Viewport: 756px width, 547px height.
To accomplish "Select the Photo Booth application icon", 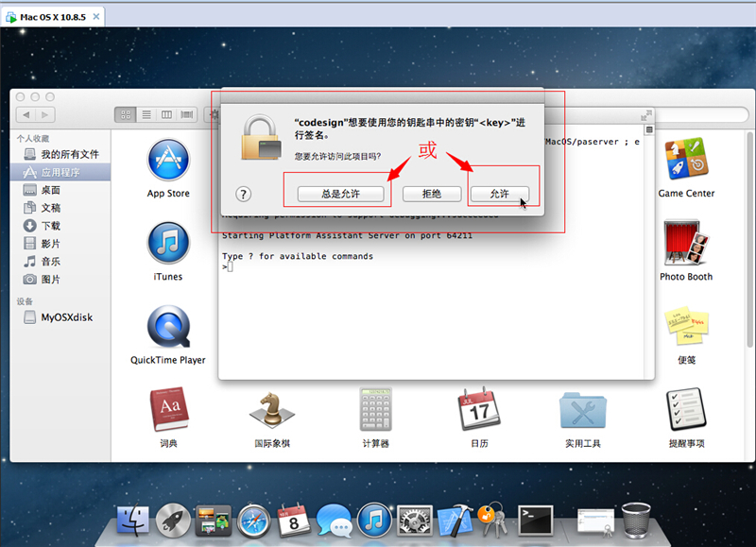I will 686,243.
